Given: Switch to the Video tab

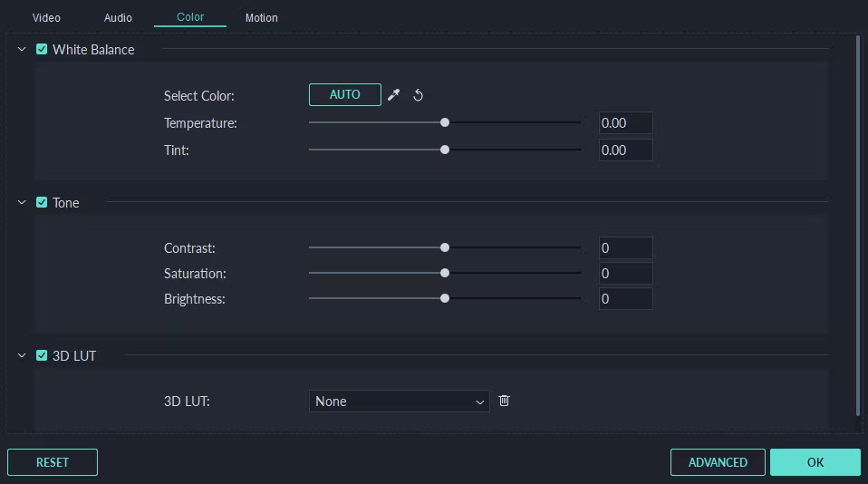Looking at the screenshot, I should coord(46,18).
